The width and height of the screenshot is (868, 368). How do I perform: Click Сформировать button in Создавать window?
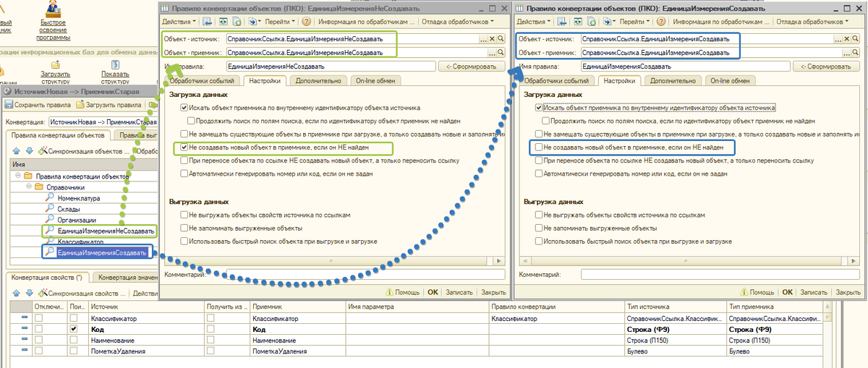pos(827,66)
